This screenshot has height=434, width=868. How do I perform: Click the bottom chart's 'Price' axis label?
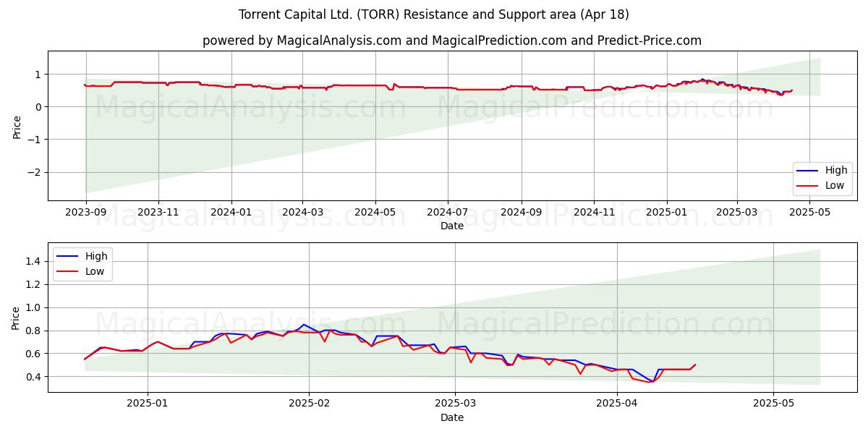(x=17, y=318)
